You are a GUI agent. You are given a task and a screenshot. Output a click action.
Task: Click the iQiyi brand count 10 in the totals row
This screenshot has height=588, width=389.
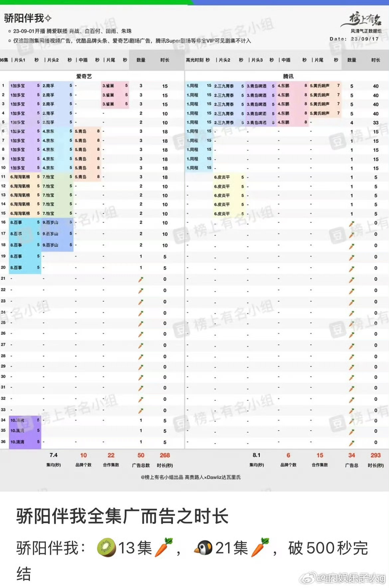(x=83, y=455)
